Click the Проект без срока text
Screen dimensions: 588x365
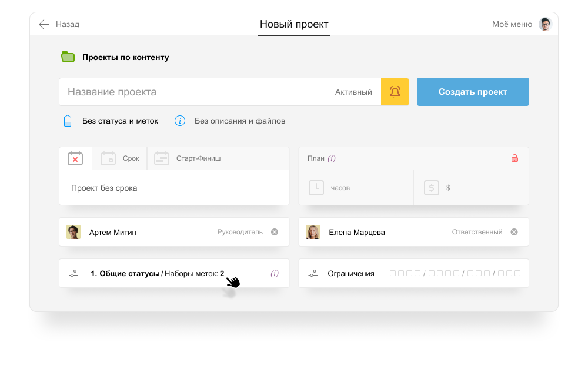tap(104, 188)
